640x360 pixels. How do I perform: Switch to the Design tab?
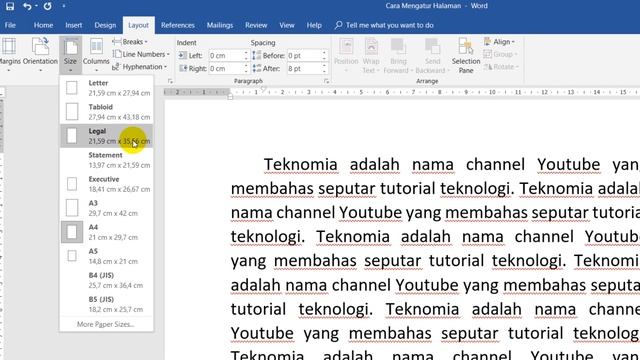[105, 25]
